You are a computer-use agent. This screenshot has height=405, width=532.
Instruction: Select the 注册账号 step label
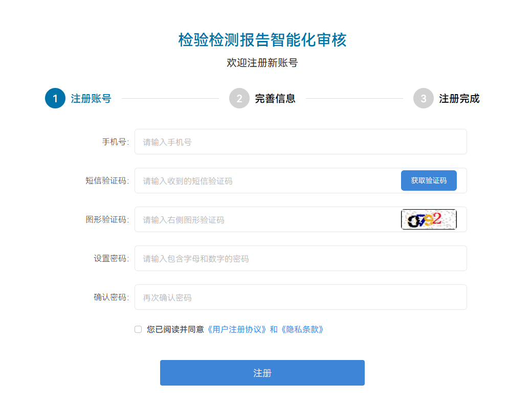91,99
